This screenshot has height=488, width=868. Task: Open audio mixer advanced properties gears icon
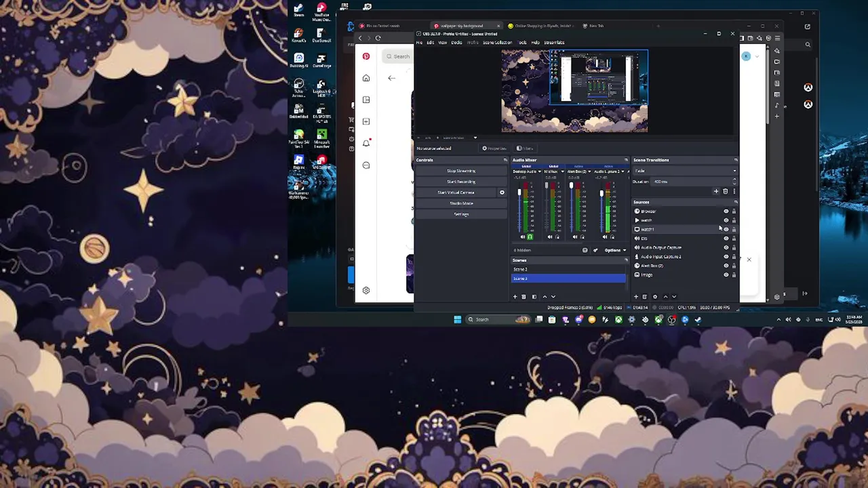point(595,250)
